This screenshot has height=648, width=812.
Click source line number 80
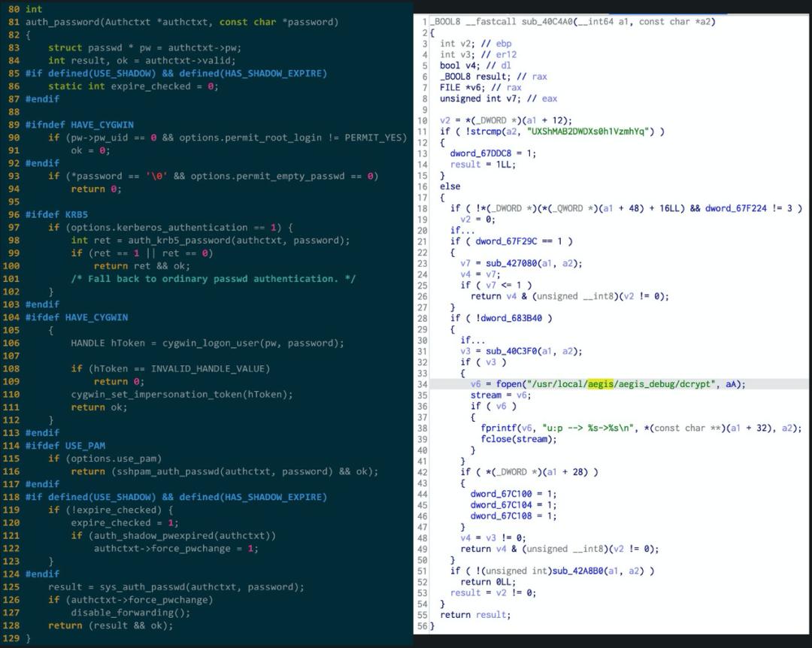click(x=14, y=9)
